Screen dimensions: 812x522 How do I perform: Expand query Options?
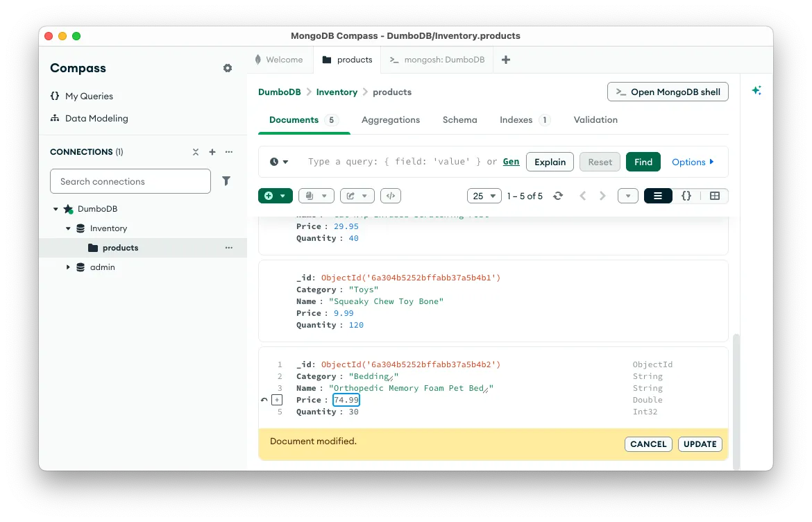693,162
